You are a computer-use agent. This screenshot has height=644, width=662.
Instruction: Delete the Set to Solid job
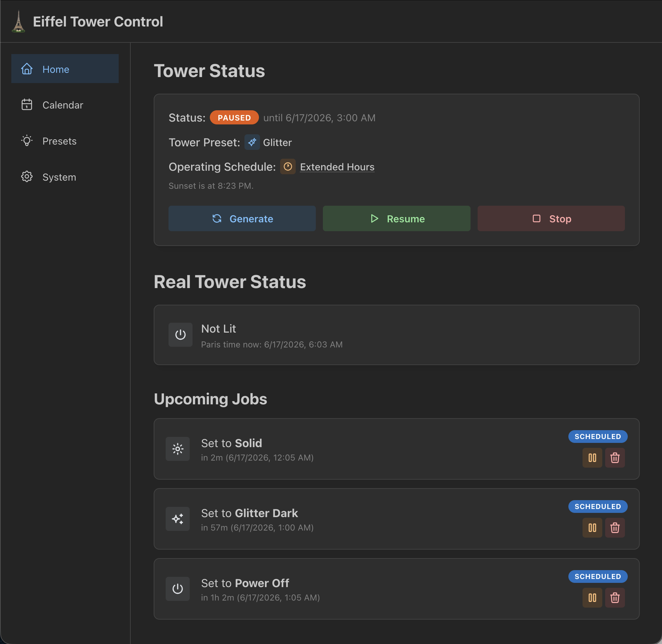tap(615, 458)
